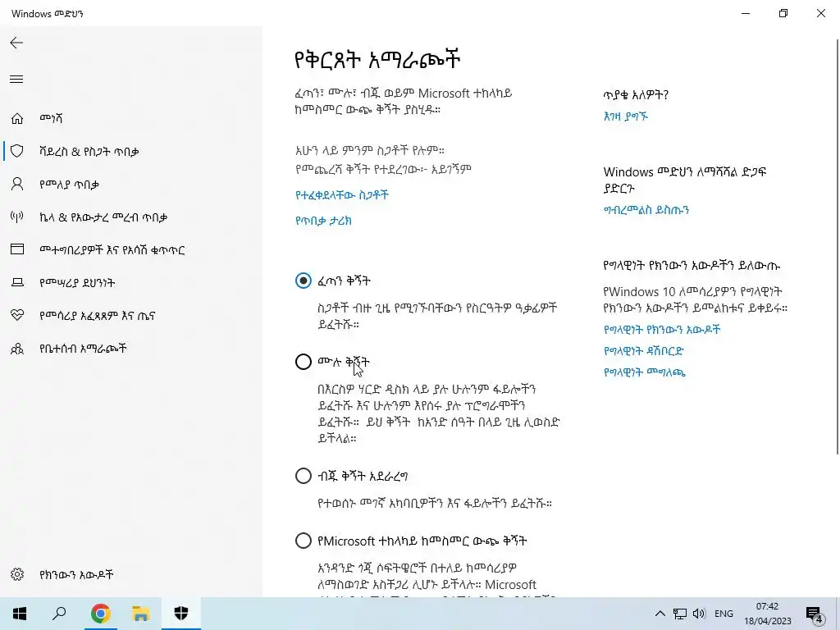Open the home (መነሻ) page

tap(51, 118)
